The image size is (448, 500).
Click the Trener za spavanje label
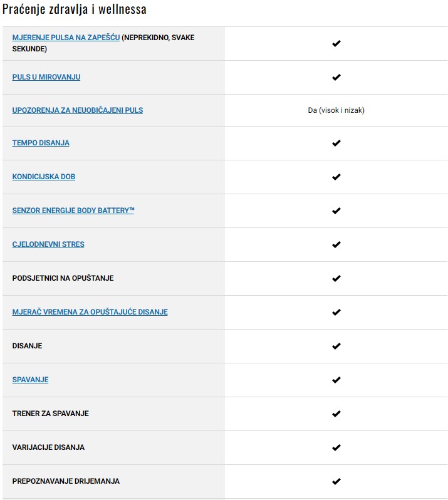[50, 414]
